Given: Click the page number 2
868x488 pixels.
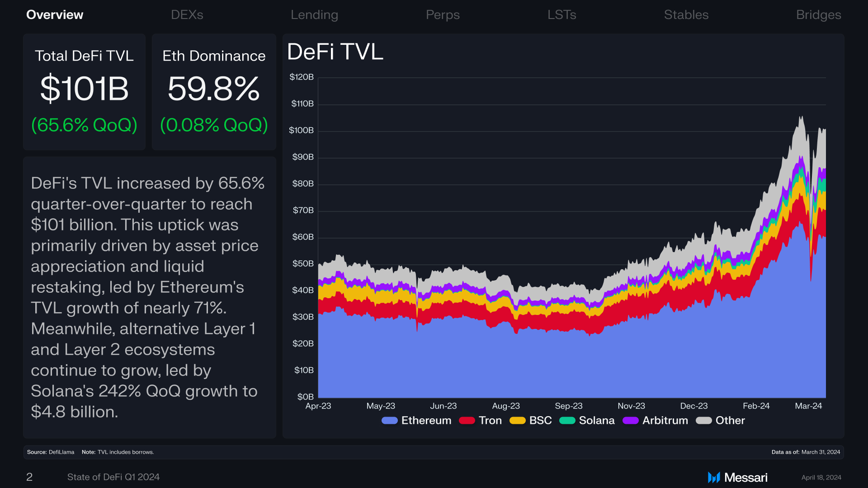Looking at the screenshot, I should click(x=29, y=477).
